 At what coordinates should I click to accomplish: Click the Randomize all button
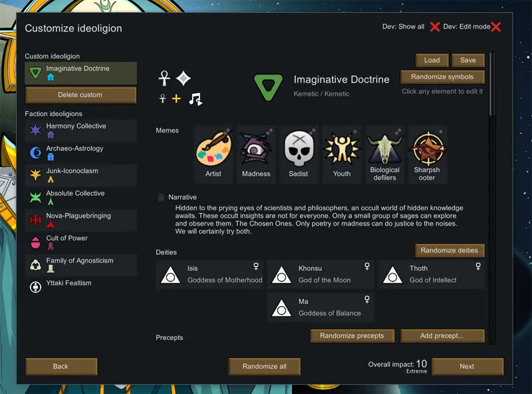265,367
